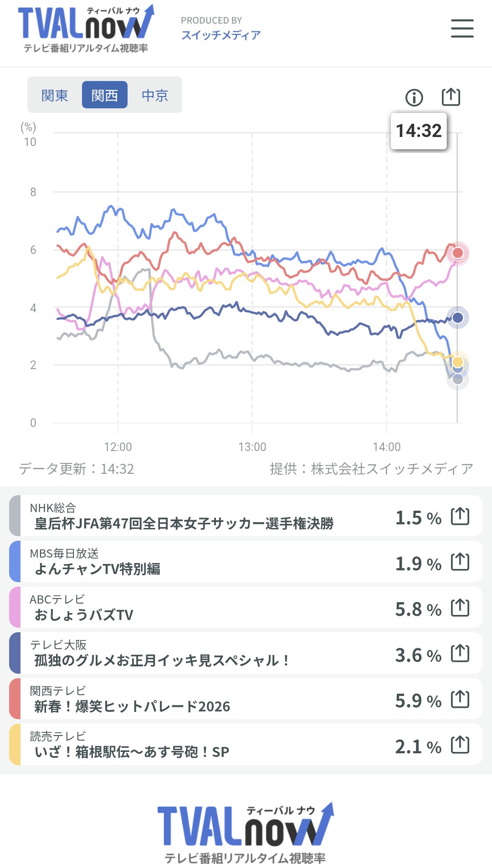Open the hamburger menu
492x868 pixels.
(462, 28)
